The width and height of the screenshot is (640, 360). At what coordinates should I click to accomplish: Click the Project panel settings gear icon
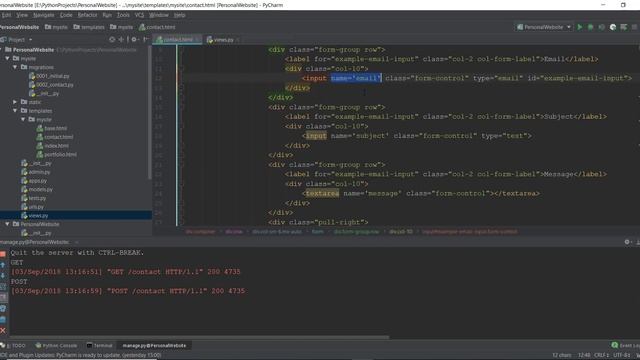click(x=134, y=40)
